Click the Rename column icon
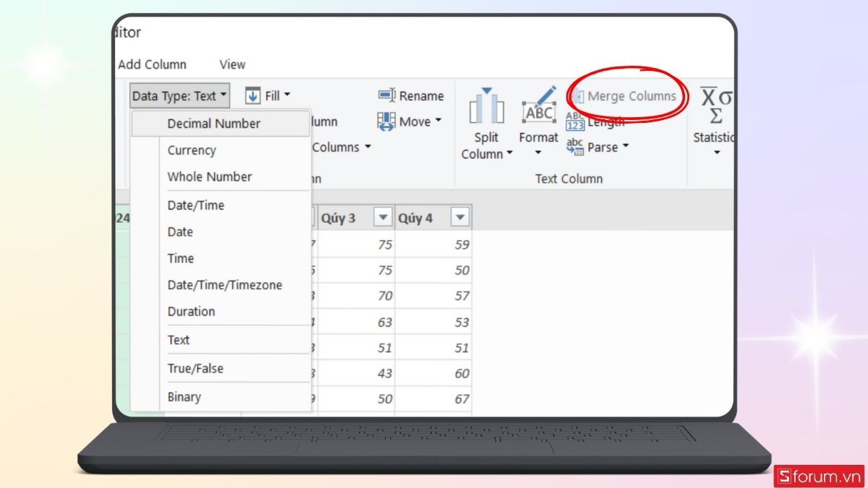 coord(387,95)
